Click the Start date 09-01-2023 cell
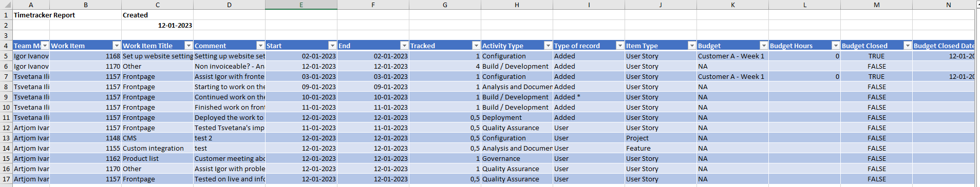The height and width of the screenshot is (187, 980). (x=301, y=87)
